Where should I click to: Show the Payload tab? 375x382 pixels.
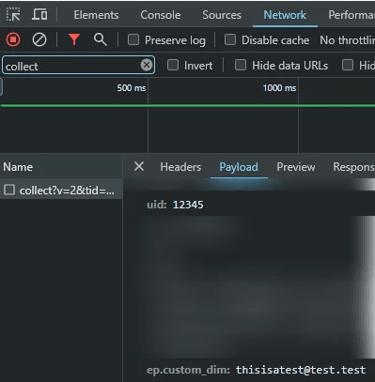(x=239, y=167)
